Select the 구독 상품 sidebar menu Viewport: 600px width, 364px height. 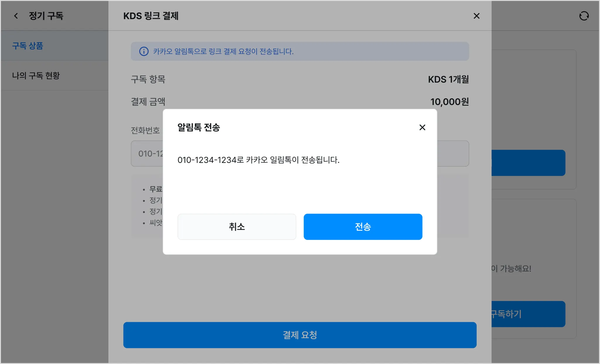[28, 46]
